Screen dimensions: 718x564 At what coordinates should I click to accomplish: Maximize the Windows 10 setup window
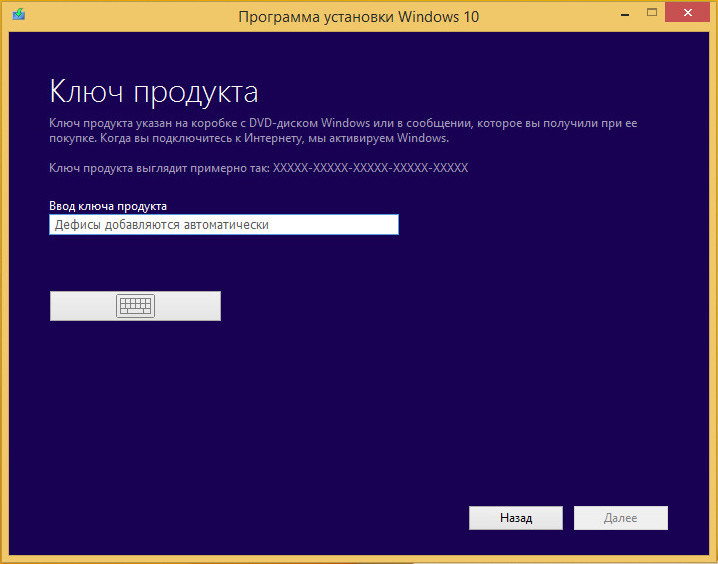[x=652, y=13]
